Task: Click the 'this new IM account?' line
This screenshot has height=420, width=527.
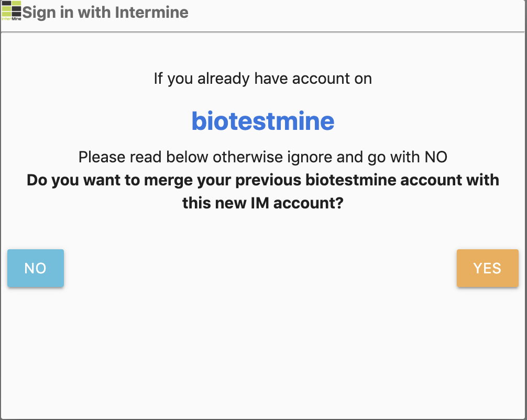Action: pos(263,203)
